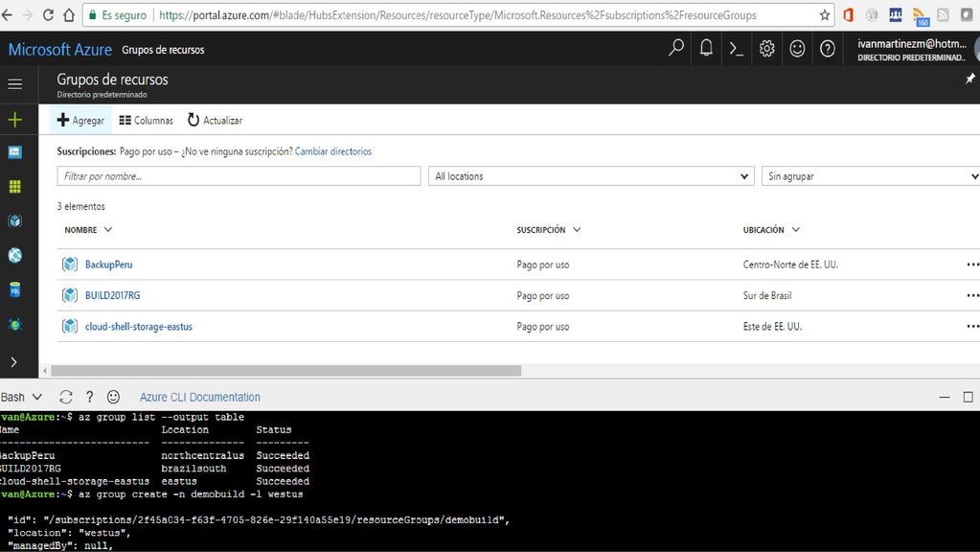This screenshot has height=552, width=980.
Task: Focus the Filtrar por nombre field
Action: pos(239,176)
